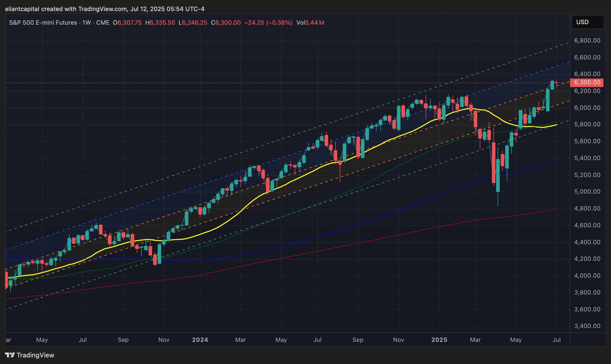
Task: Click the S&P 500 E-mini Futures symbol title
Action: coord(43,23)
